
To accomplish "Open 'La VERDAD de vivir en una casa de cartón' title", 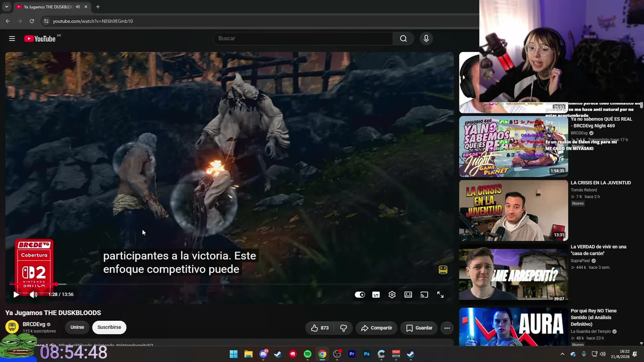I will pyautogui.click(x=599, y=250).
